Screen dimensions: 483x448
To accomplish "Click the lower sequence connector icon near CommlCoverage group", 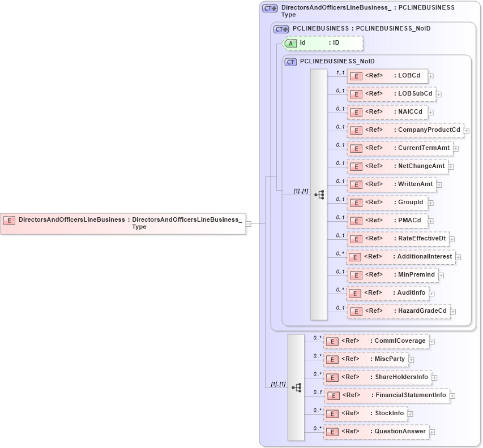I will (297, 387).
